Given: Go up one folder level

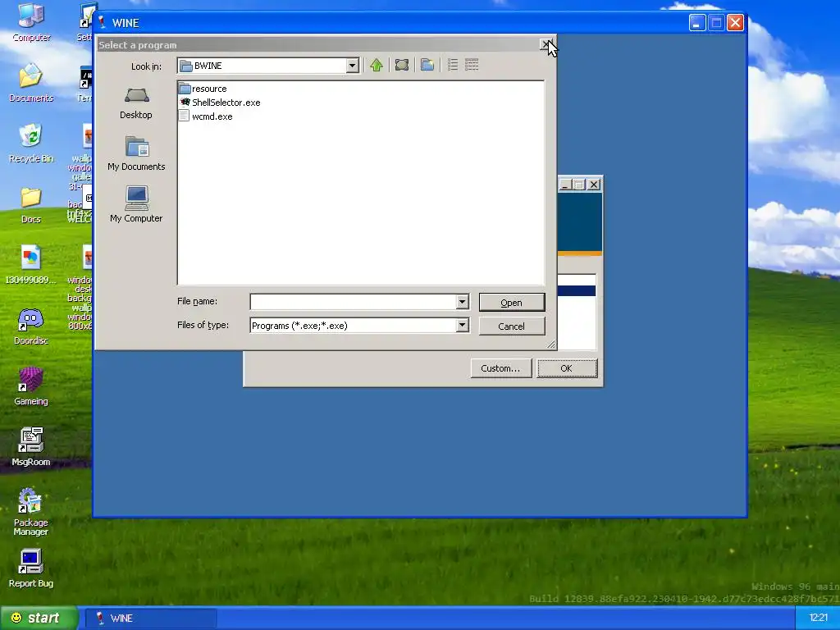Looking at the screenshot, I should pyautogui.click(x=377, y=66).
